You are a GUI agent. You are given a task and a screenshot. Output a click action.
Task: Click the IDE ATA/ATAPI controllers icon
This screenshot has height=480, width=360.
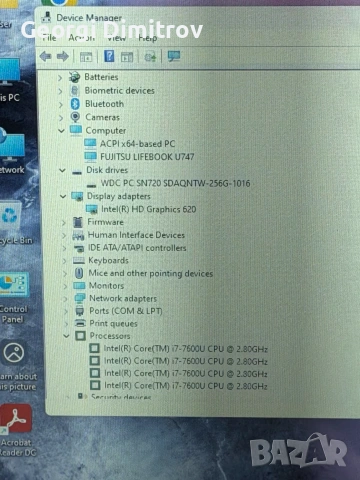[x=79, y=248]
